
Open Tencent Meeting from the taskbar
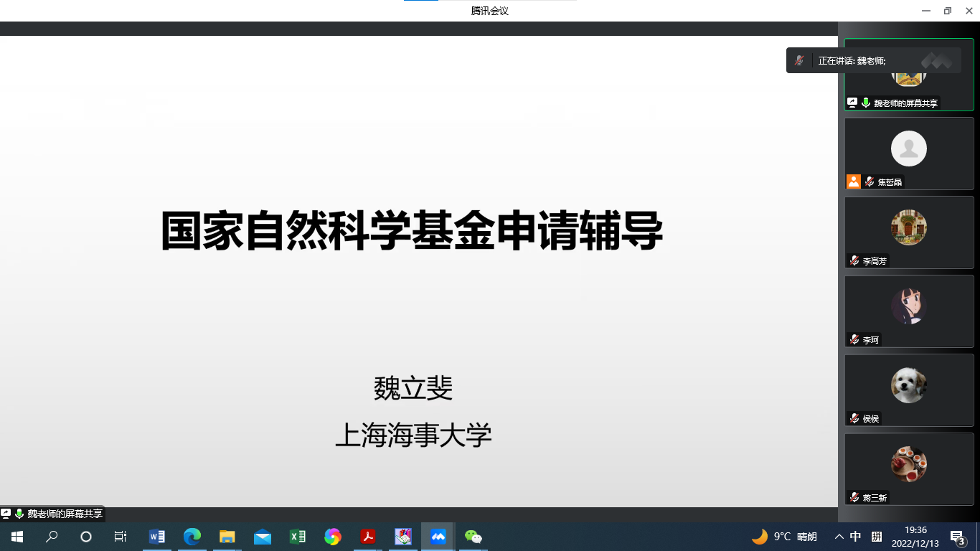click(438, 537)
